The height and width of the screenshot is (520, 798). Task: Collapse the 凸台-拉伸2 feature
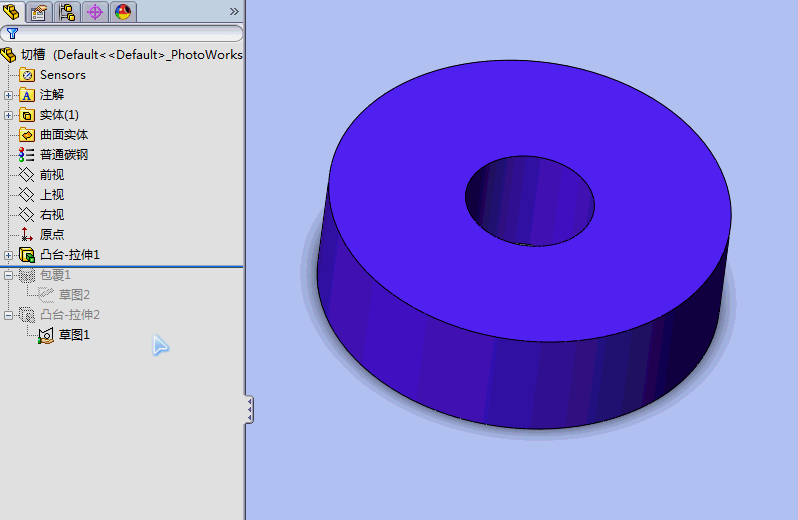tap(8, 315)
